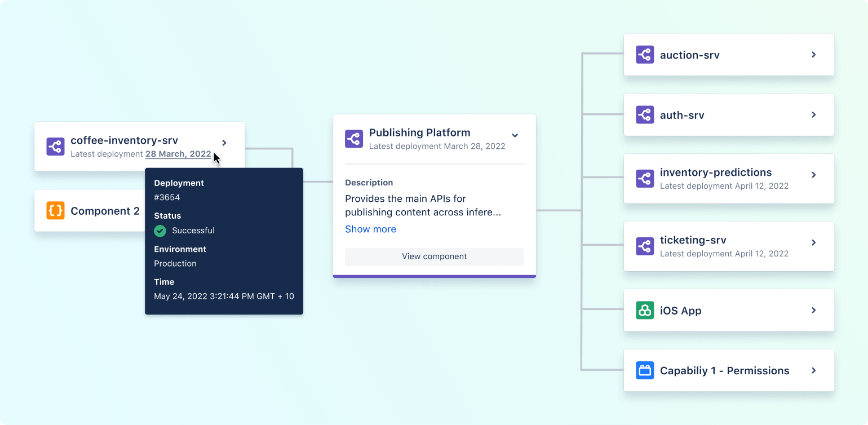The width and height of the screenshot is (868, 425).
Task: Open inventory-predictions via its arrow
Action: point(813,175)
